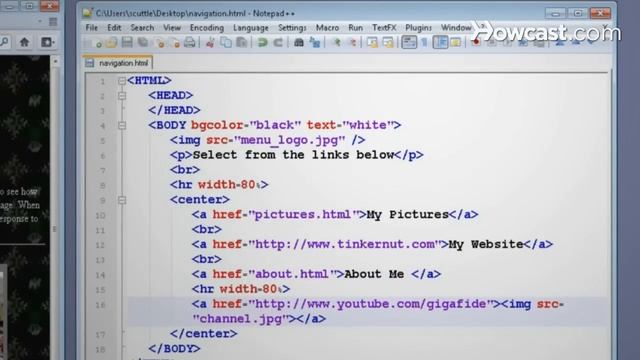Click the 'about.html' value on line 14

coord(291,274)
